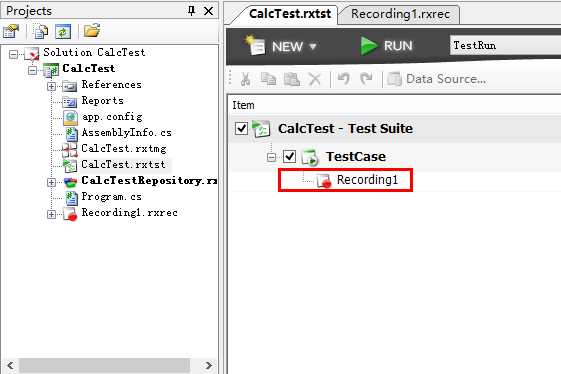Click the Test Suite icon
561x374 pixels.
pyautogui.click(x=261, y=129)
